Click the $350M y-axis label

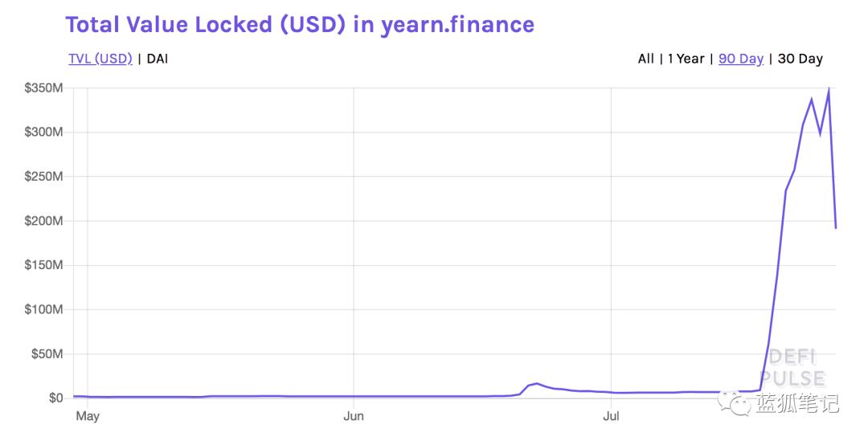pos(43,88)
